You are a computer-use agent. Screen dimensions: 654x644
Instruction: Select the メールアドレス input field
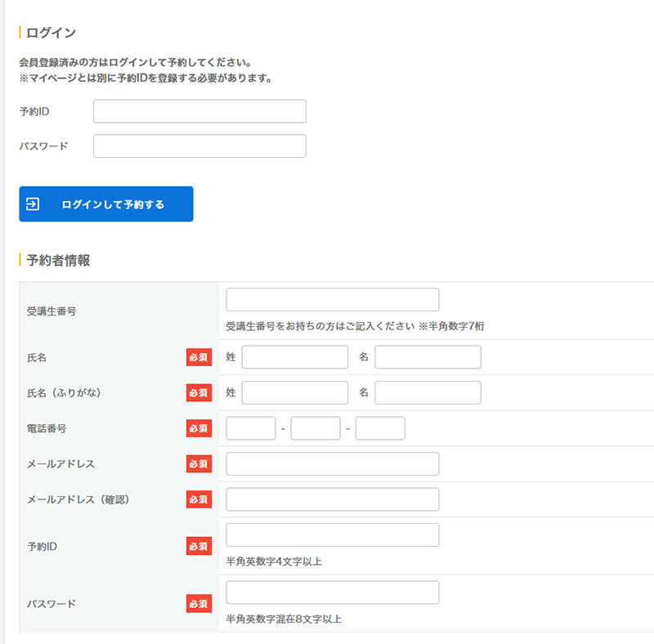[332, 463]
